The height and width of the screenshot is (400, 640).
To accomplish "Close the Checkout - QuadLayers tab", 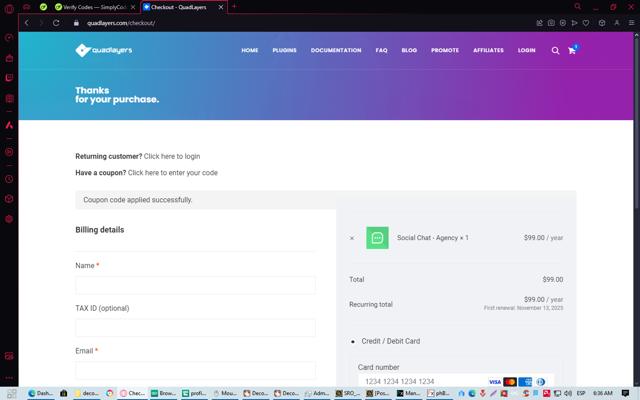I will pos(221,7).
